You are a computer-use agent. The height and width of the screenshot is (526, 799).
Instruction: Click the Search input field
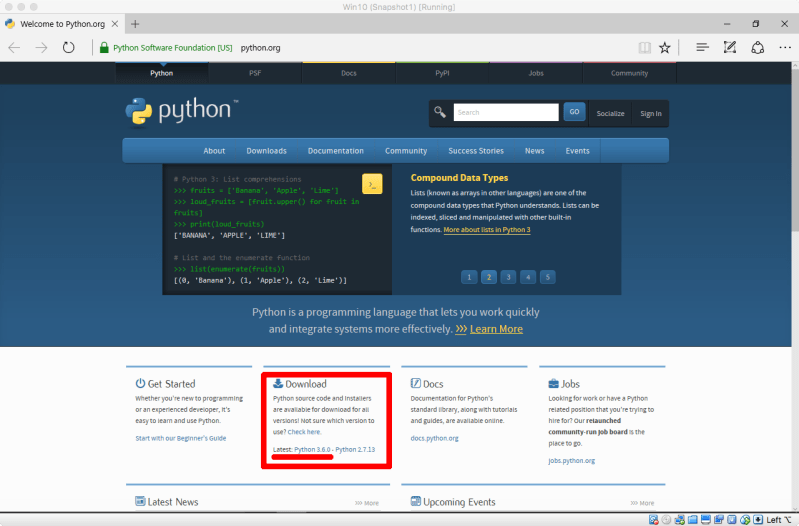[506, 112]
